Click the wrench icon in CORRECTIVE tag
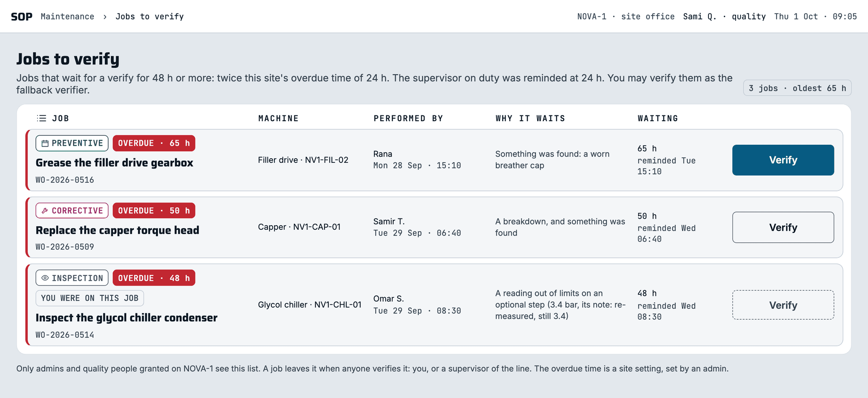 (45, 211)
